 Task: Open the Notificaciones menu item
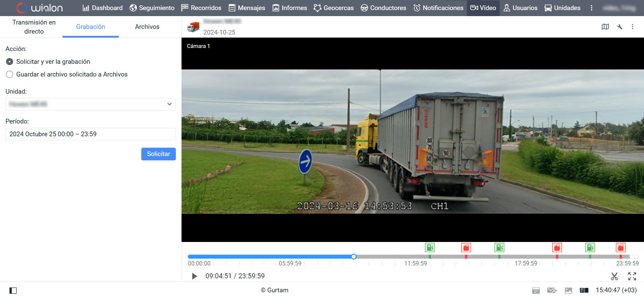tap(438, 8)
